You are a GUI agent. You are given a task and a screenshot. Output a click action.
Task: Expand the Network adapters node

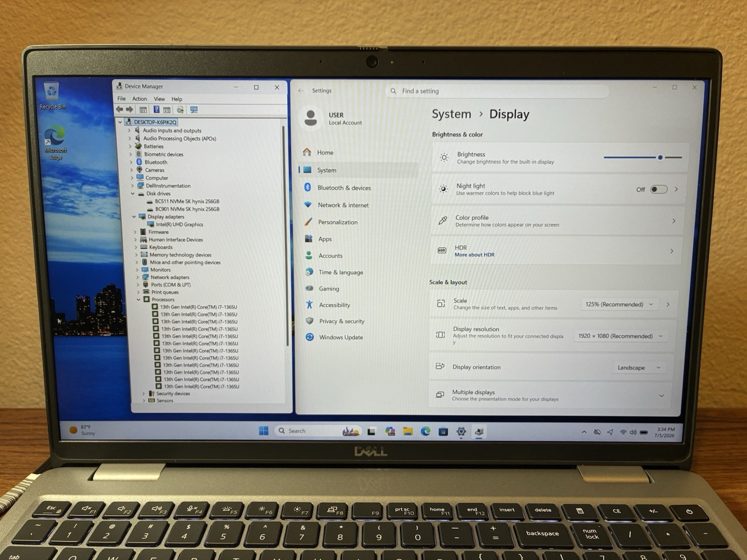tap(137, 277)
